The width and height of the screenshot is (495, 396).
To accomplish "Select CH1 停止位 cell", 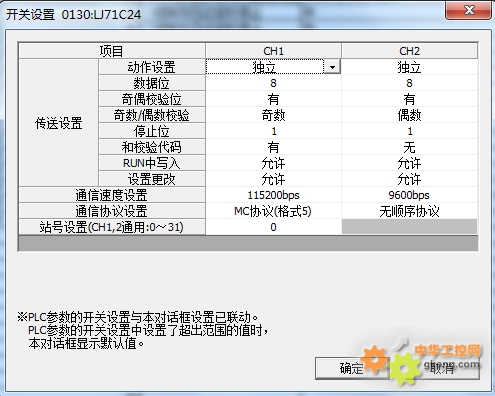I will [273, 131].
